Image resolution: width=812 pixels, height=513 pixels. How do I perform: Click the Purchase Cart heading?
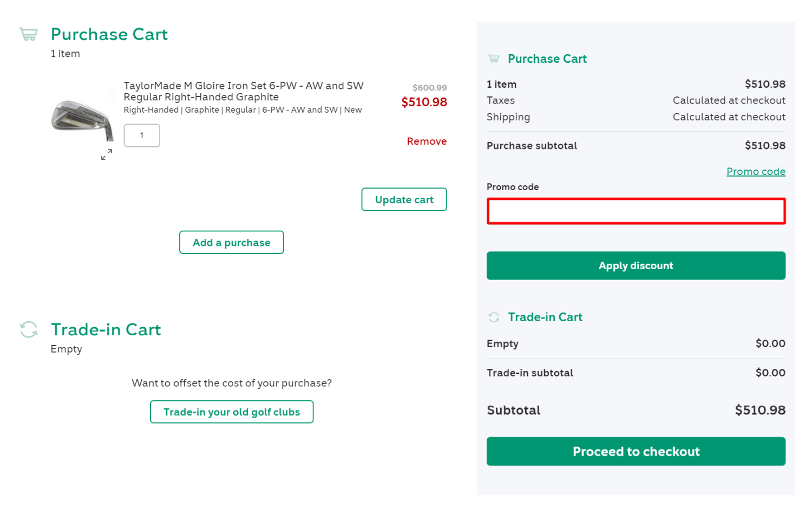click(x=108, y=34)
